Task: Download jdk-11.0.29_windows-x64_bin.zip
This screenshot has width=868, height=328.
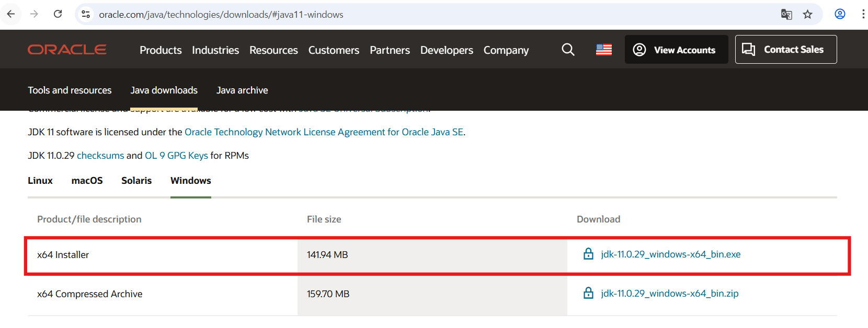Action: (x=670, y=294)
